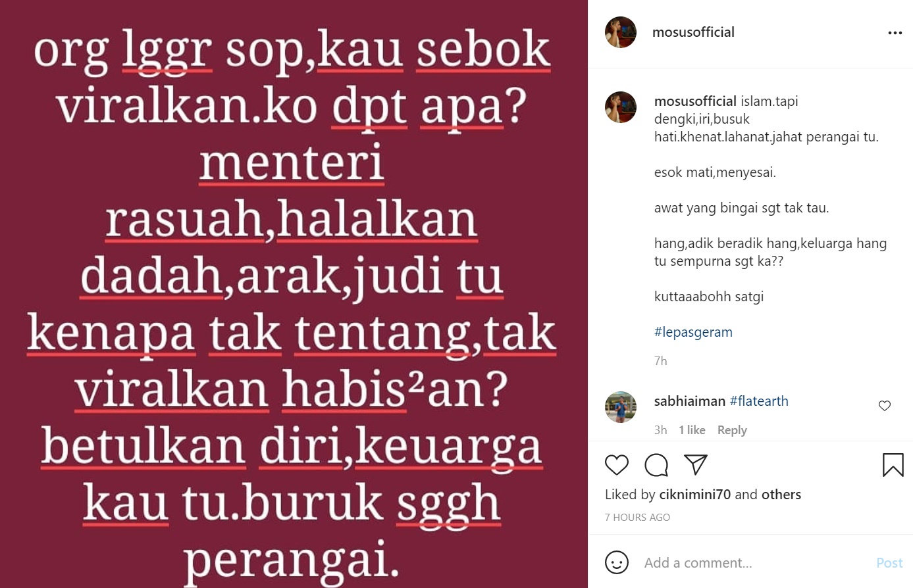The image size is (913, 588).
Task: Open the three-dot more options menu
Action: (895, 33)
